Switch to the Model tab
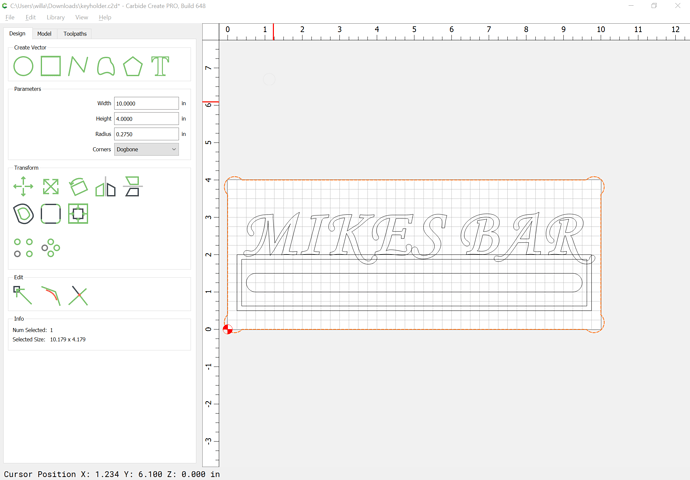Image resolution: width=690 pixels, height=480 pixels. pyautogui.click(x=44, y=34)
